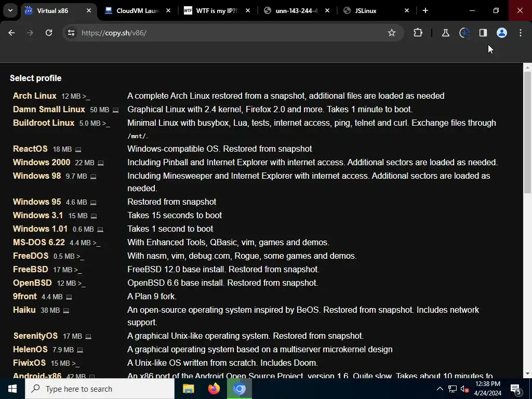The height and width of the screenshot is (399, 532).
Task: Start the OpenBSD profile
Action: point(32,283)
